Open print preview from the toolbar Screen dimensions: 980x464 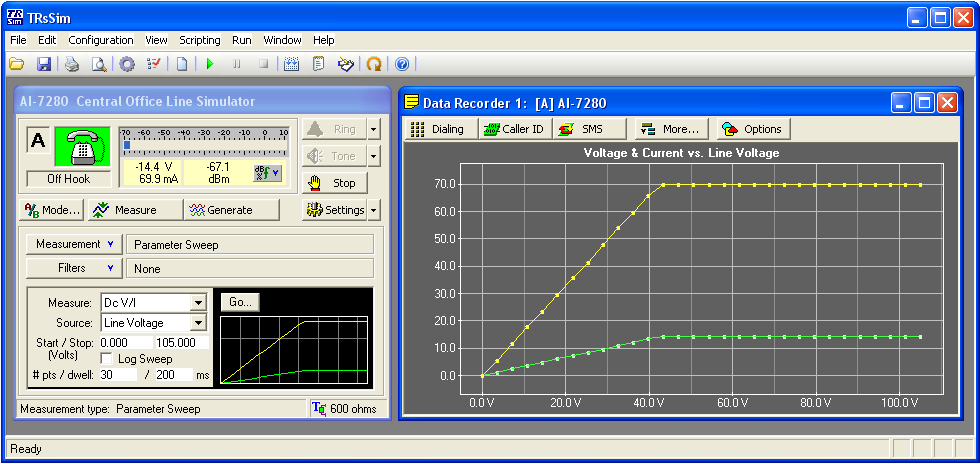(x=99, y=64)
